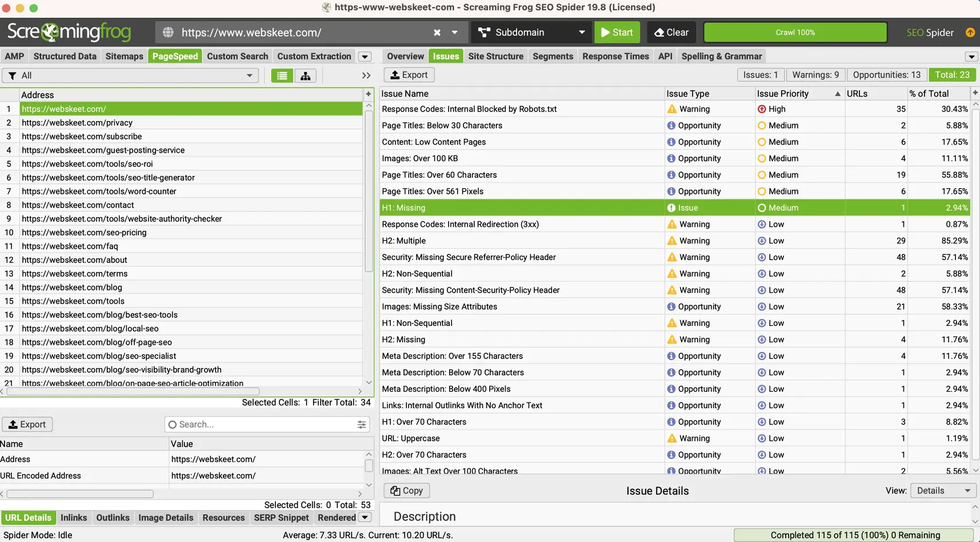Switch to the Segments tab

click(x=553, y=56)
